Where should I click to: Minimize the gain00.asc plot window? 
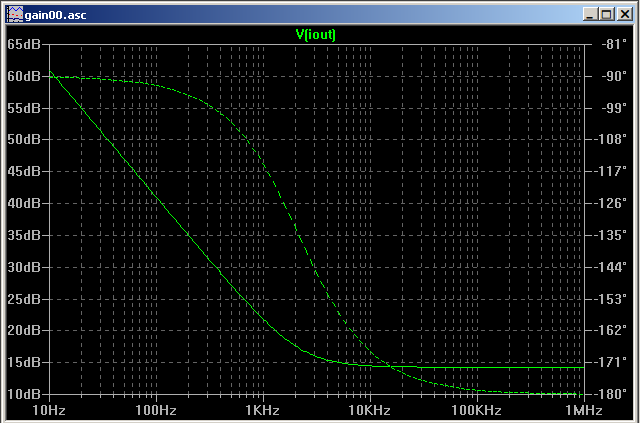point(590,15)
